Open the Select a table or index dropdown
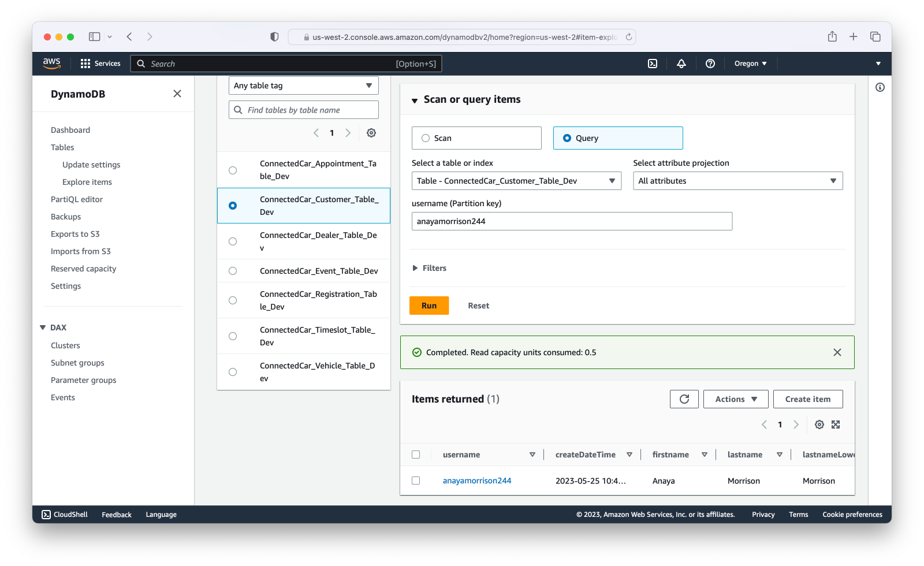The image size is (924, 566). tap(516, 181)
